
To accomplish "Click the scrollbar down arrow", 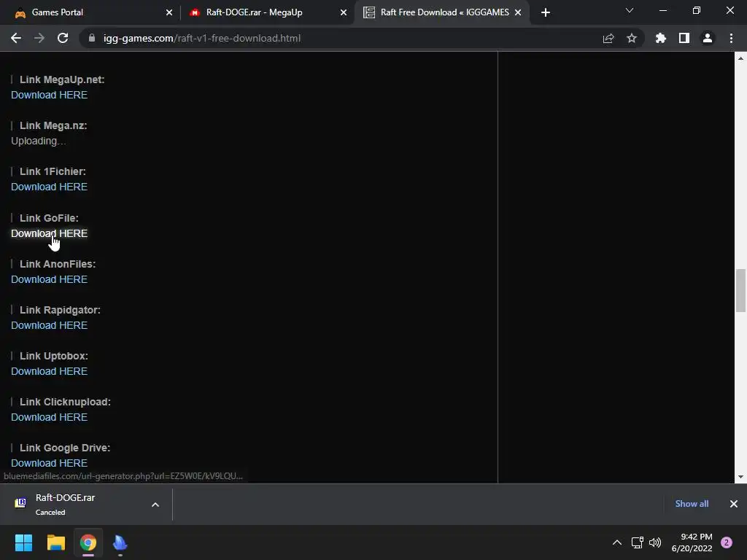I will pyautogui.click(x=740, y=477).
